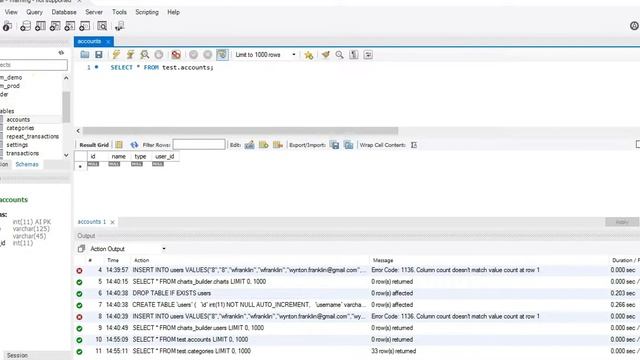The width and height of the screenshot is (640, 360).
Task: Click the stop query execution icon
Action: point(159,55)
